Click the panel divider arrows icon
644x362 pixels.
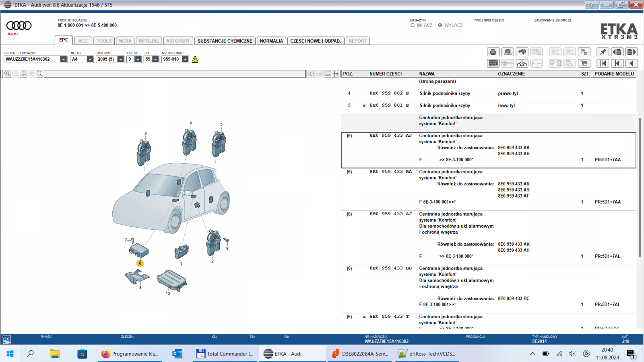pos(335,74)
